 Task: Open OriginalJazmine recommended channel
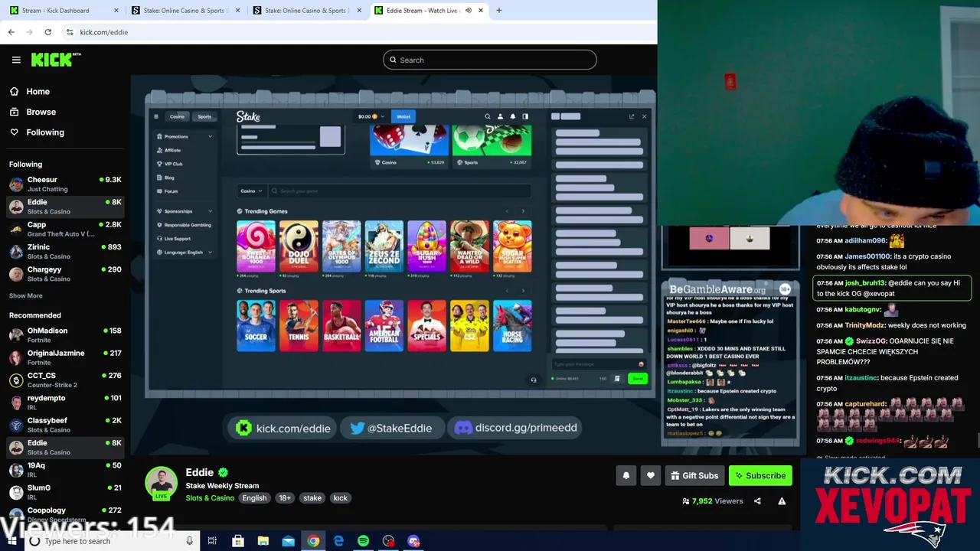point(65,357)
